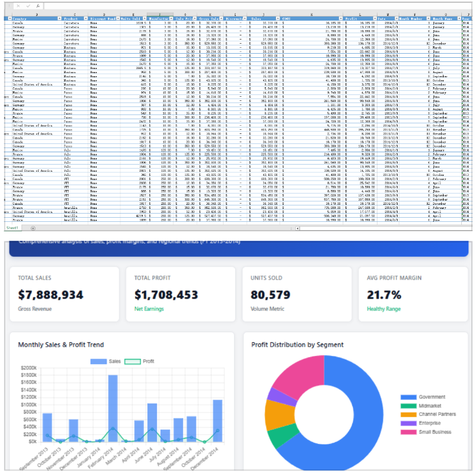The height and width of the screenshot is (475, 476).
Task: Open the Gross Sales filter dropdown
Action: [221, 18]
